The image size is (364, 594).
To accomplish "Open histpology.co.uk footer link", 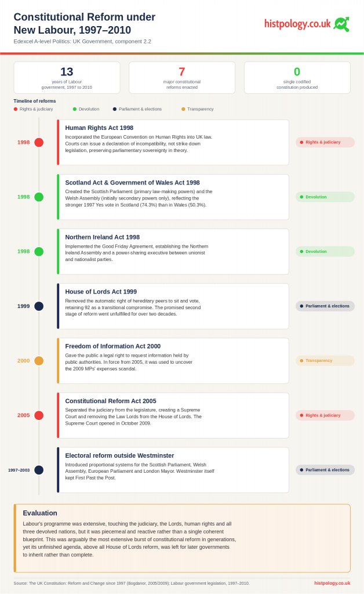I will pyautogui.click(x=332, y=583).
